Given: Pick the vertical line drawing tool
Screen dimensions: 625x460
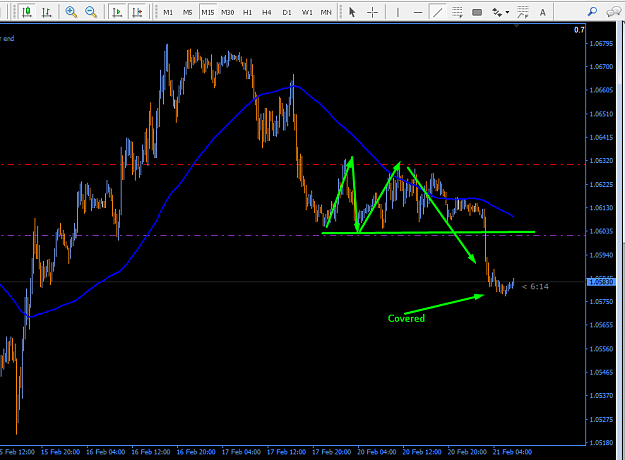Looking at the screenshot, I should tap(397, 12).
